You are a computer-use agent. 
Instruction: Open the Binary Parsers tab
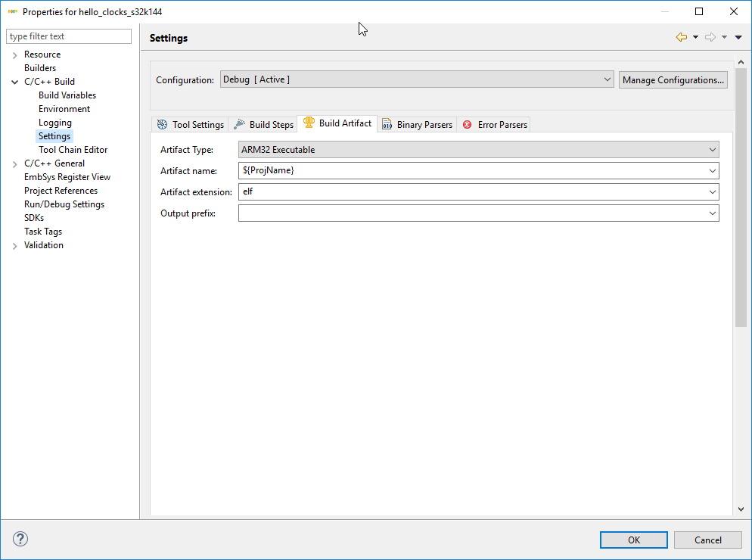[x=418, y=125]
